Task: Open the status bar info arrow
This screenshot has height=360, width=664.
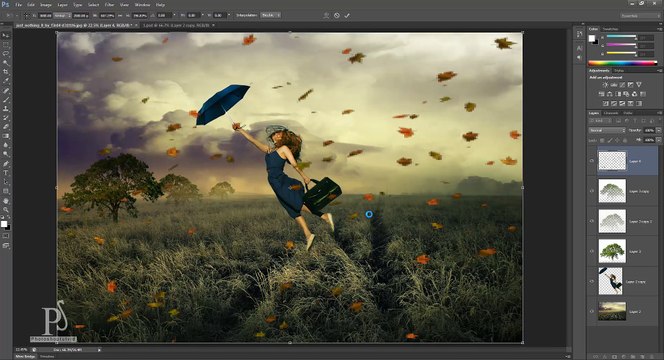Action: point(100,350)
